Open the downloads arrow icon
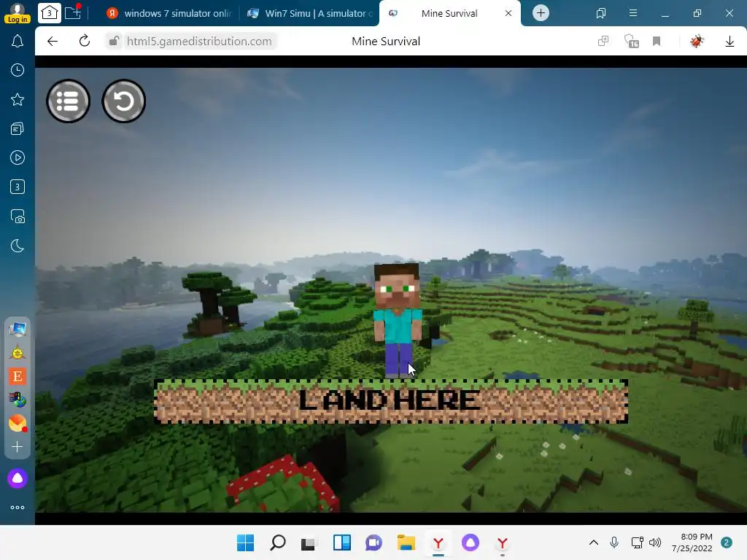The height and width of the screenshot is (560, 747). pyautogui.click(x=729, y=42)
